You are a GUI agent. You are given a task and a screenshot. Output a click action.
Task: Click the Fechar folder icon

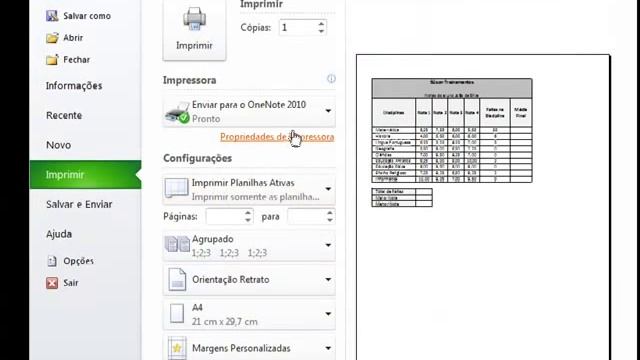point(52,60)
